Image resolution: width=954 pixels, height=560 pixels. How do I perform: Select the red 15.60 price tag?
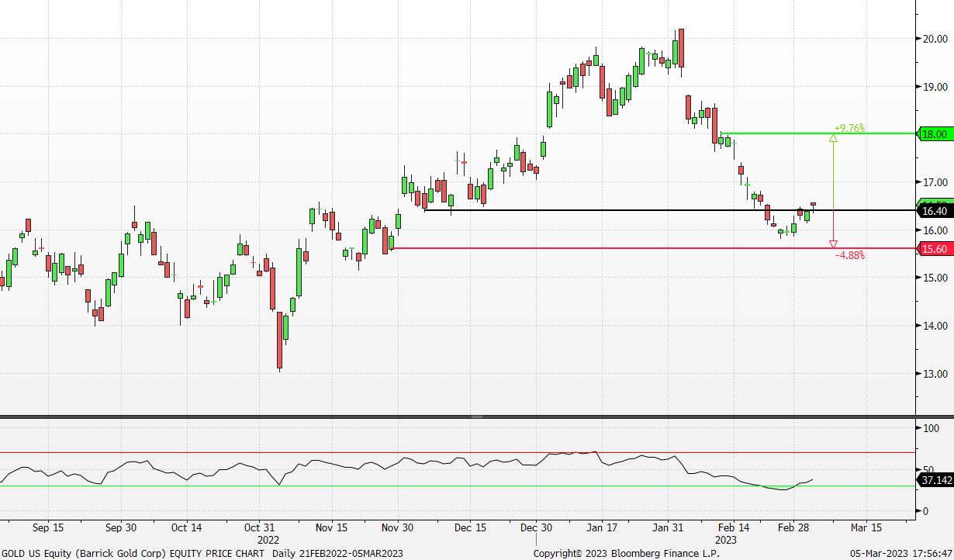pyautogui.click(x=934, y=248)
